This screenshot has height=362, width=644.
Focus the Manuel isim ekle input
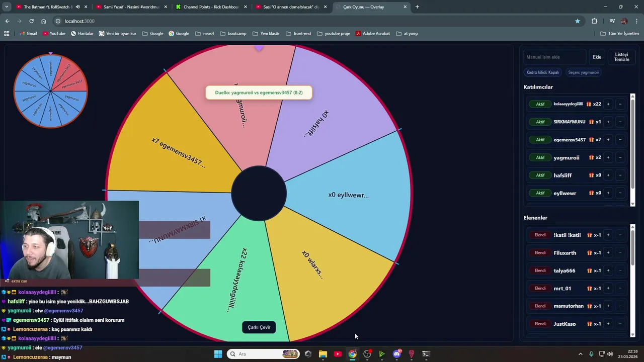pos(555,57)
